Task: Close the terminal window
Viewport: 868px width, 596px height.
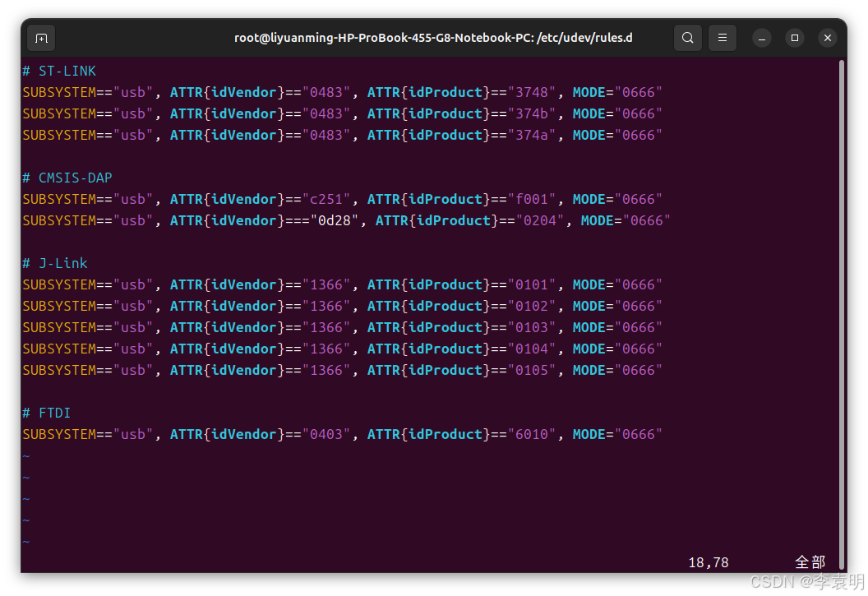Action: click(x=828, y=38)
